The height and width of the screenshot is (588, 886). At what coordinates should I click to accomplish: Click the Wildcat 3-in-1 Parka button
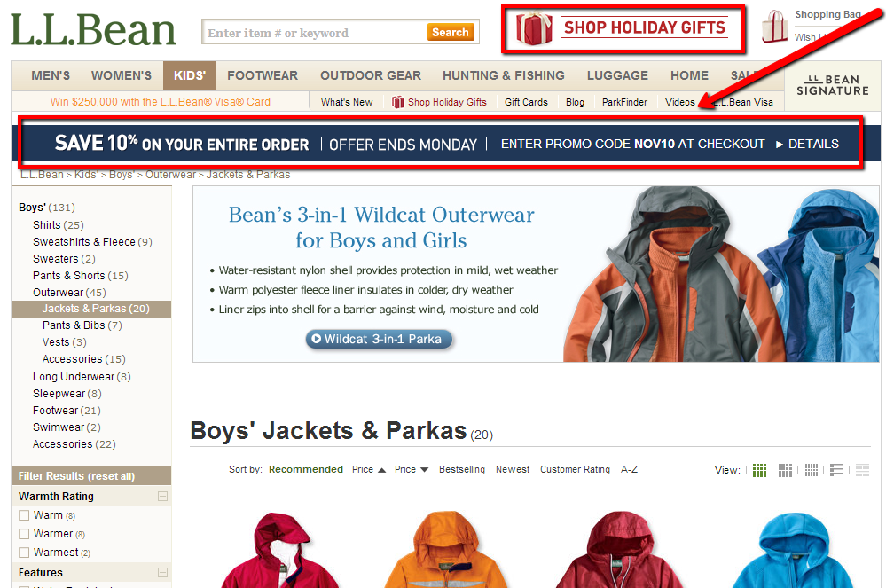(380, 340)
